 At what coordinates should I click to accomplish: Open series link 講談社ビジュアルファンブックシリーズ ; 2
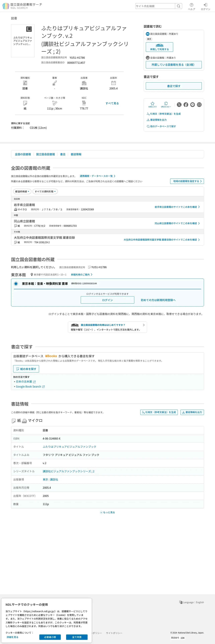click(68, 471)
